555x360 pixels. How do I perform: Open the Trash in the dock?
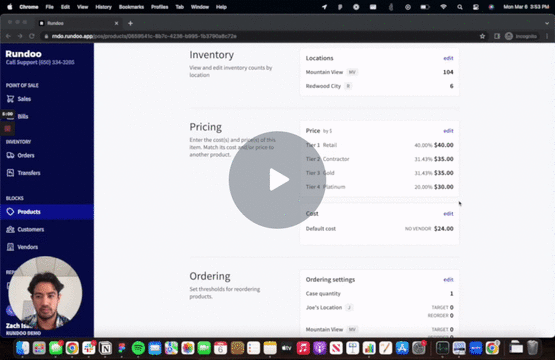(532, 348)
